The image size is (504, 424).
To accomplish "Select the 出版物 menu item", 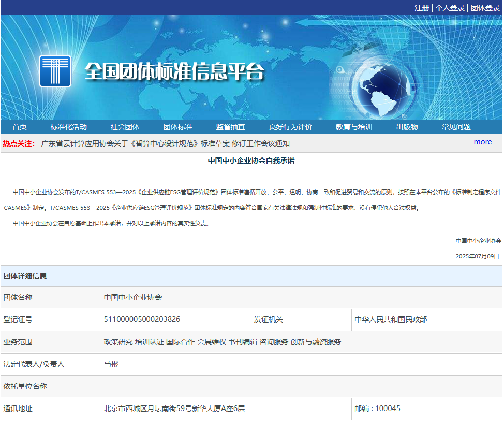I will point(407,127).
